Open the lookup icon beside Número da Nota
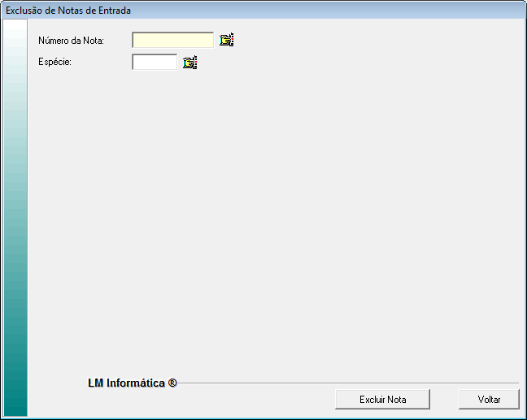The image size is (527, 420). coord(227,40)
